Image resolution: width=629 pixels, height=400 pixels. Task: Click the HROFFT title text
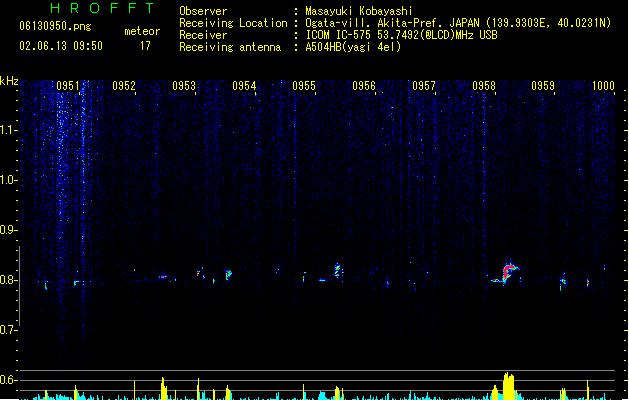point(103,8)
